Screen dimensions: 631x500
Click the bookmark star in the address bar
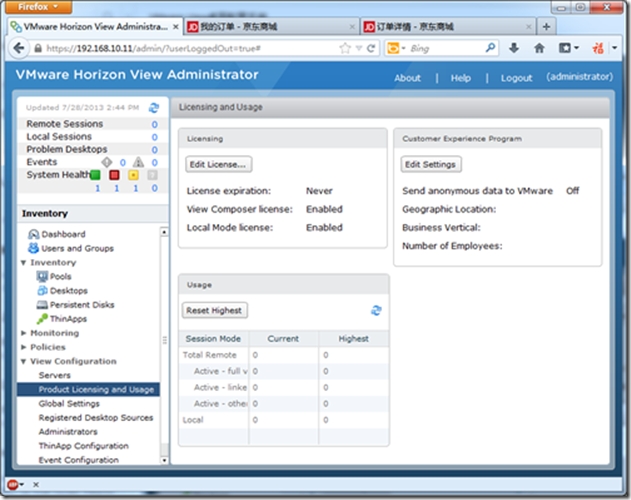tap(345, 48)
